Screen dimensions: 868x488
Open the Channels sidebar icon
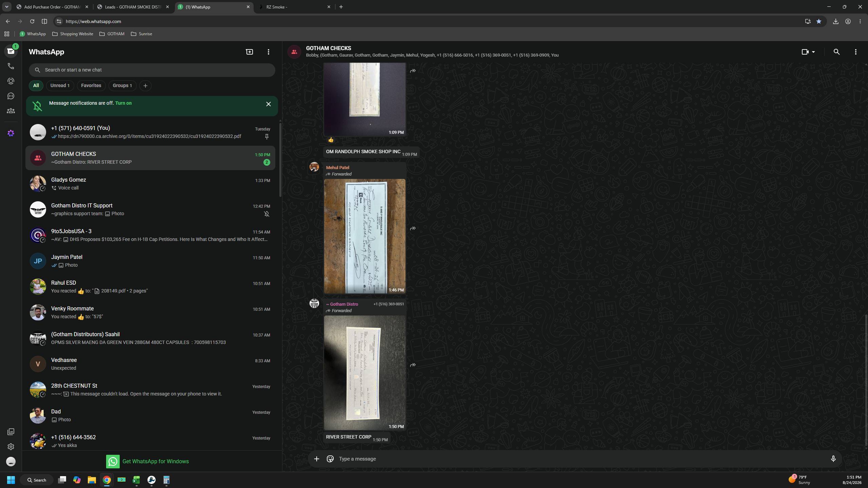[x=11, y=96]
